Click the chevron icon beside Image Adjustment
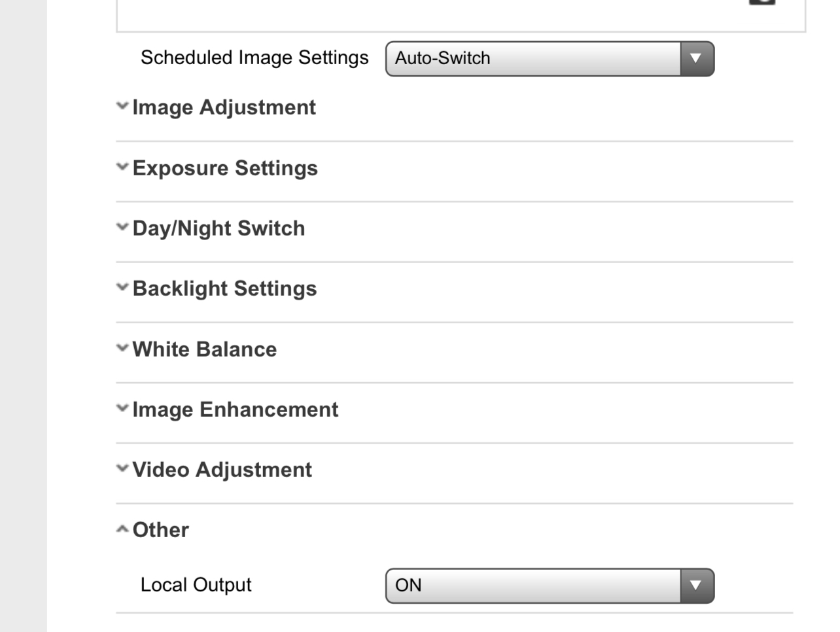840x632 pixels. click(x=122, y=106)
